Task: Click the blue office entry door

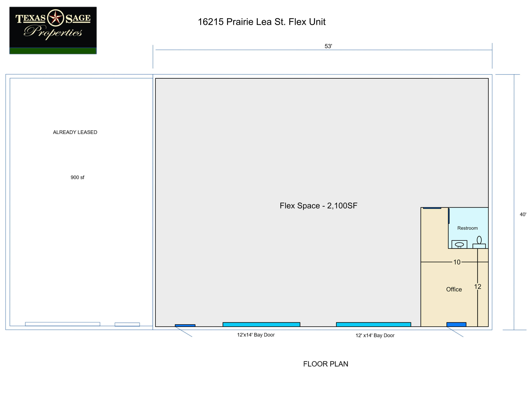Action: 456,324
